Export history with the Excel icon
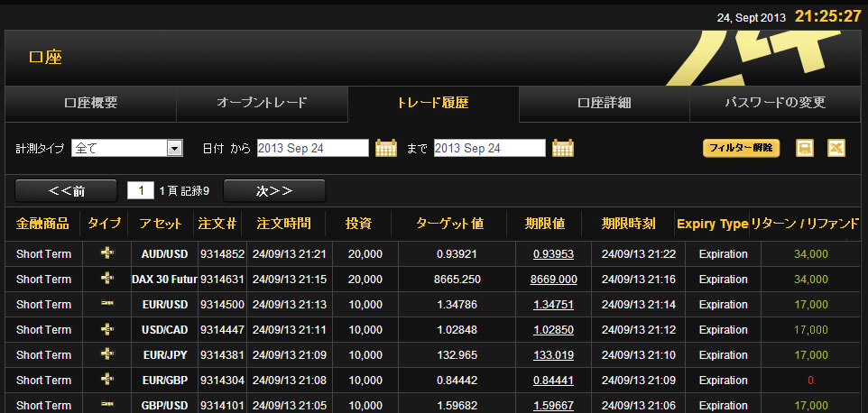 pyautogui.click(x=836, y=148)
